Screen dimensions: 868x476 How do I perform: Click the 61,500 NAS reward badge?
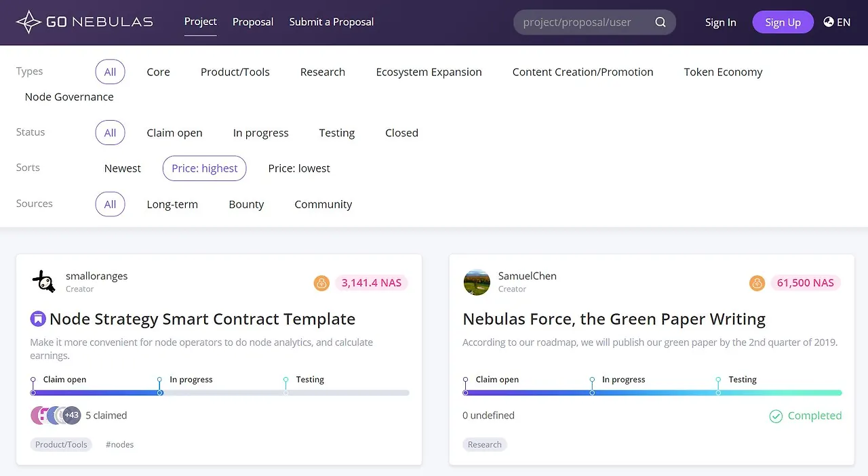pyautogui.click(x=806, y=283)
